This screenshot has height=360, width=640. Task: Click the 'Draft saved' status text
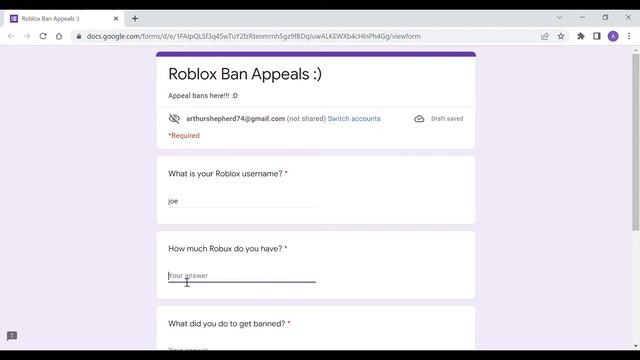tap(447, 119)
